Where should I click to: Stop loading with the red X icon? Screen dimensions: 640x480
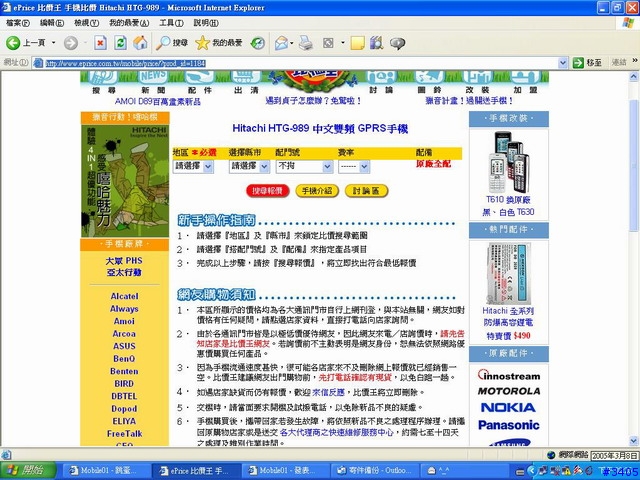pos(100,43)
